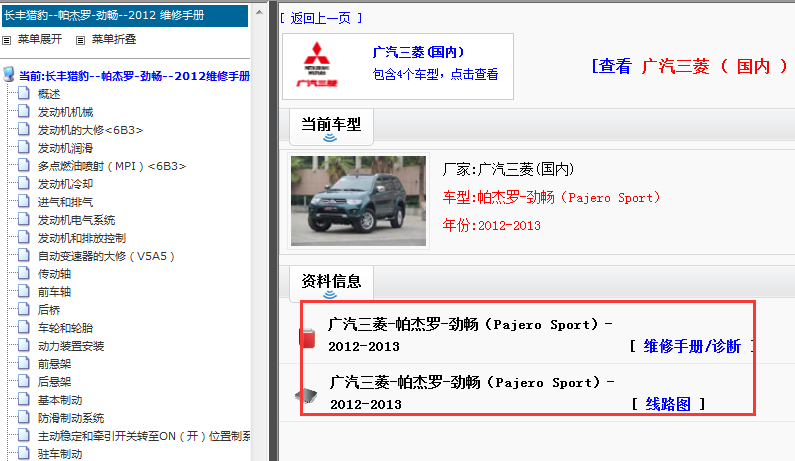Click the title 长丰猎豹--帕杰罗-劲畅--2012 维修手册

click(104, 15)
